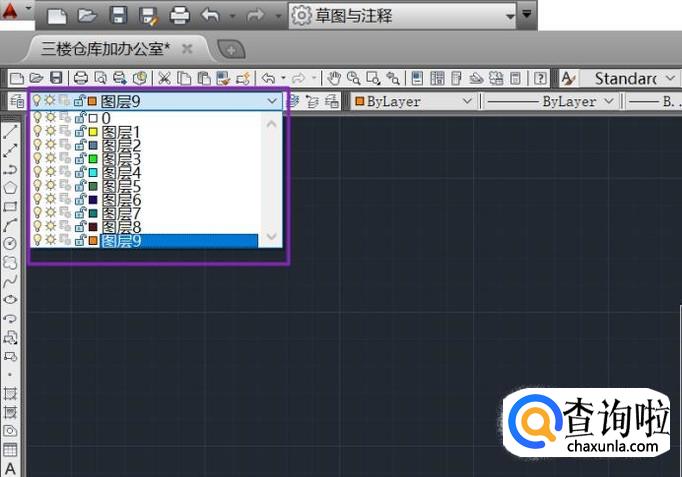Screen dimensions: 682x477
Task: Click the Cut scissors icon
Action: [164, 78]
